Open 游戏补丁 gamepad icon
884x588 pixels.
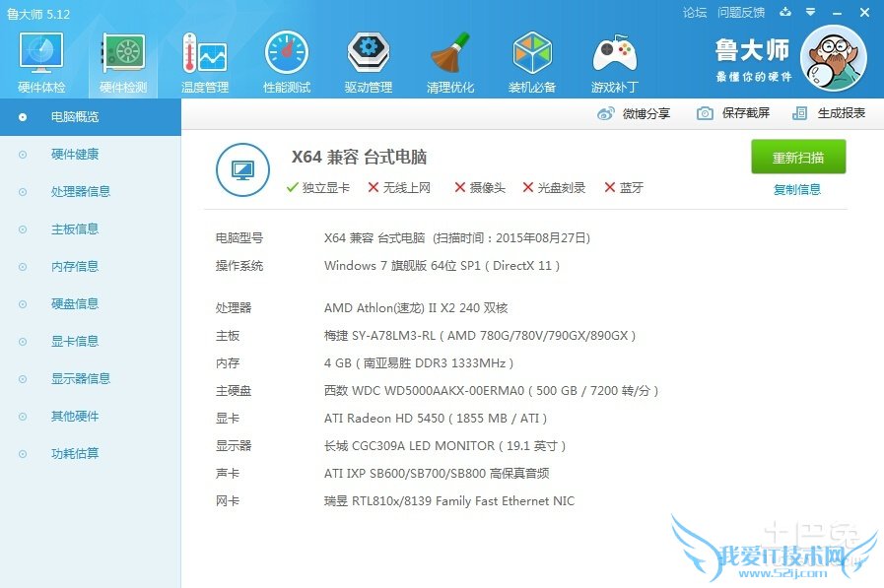click(615, 54)
